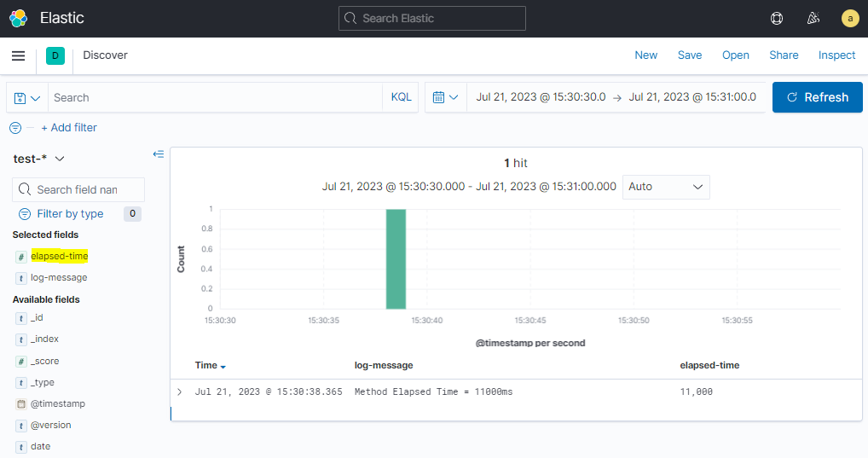Toggle the KQL query language switch

(x=401, y=97)
